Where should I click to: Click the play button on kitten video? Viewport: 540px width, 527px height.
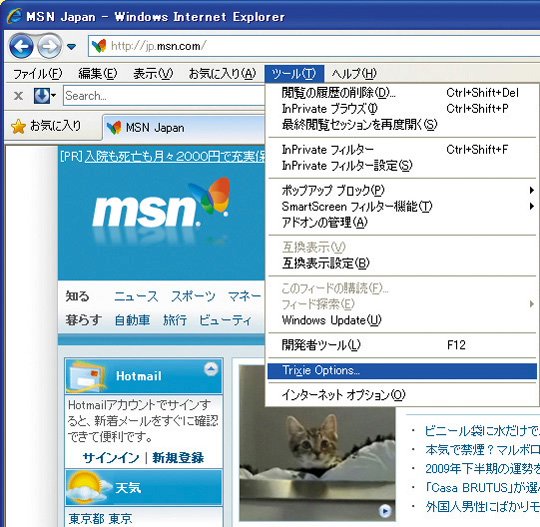click(x=385, y=510)
